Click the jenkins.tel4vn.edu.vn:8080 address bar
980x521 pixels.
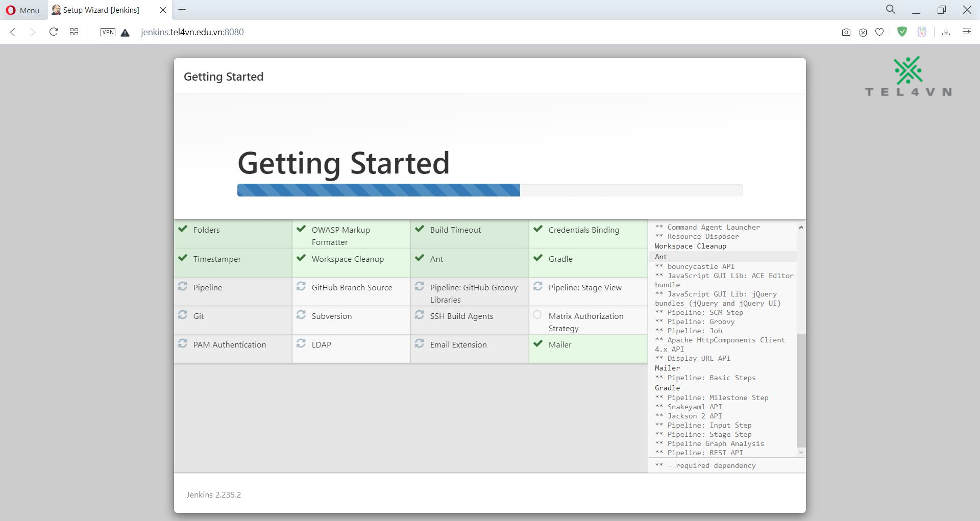[192, 32]
